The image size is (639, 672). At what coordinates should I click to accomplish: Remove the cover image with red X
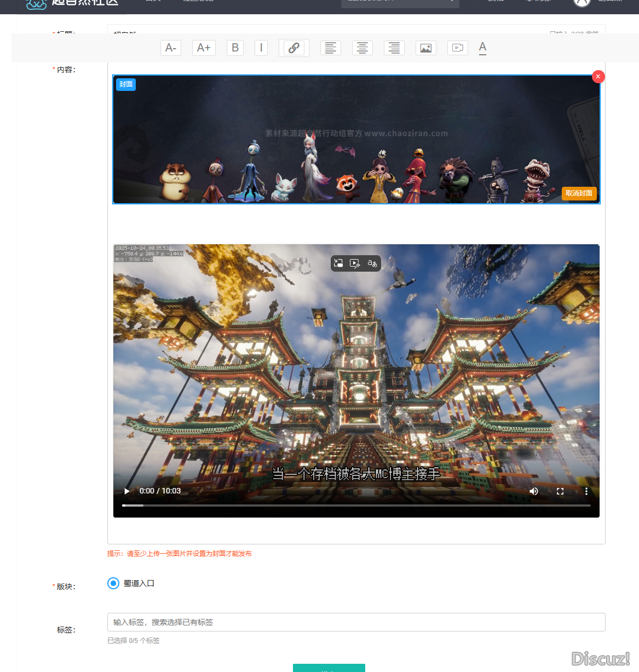(598, 77)
